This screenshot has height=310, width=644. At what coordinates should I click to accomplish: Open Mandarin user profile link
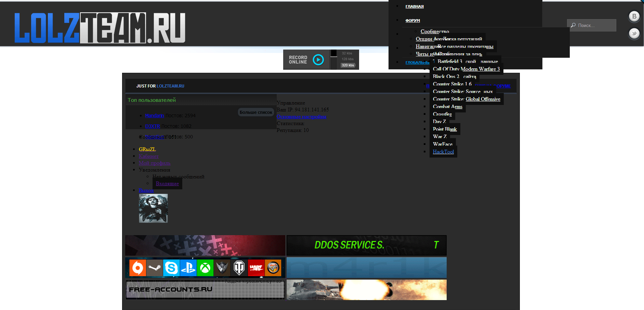[x=154, y=116]
